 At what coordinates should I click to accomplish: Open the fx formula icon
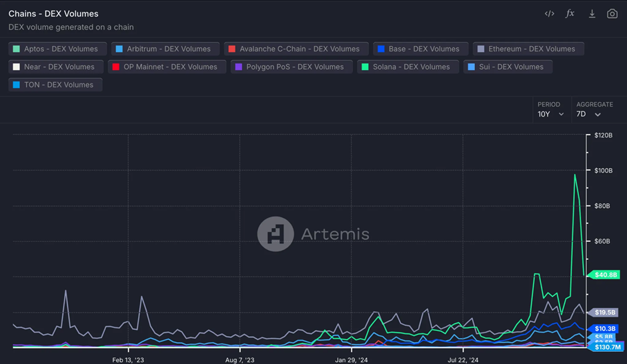pos(570,13)
